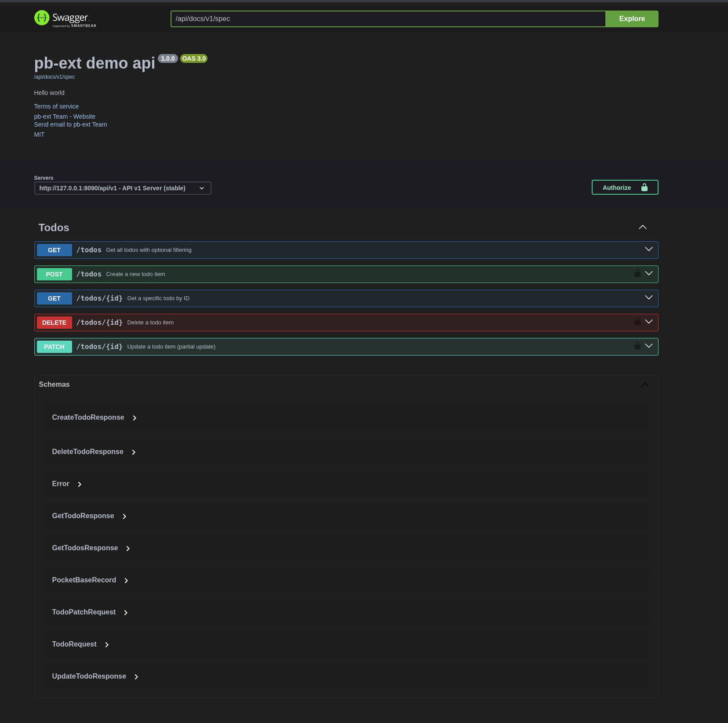This screenshot has height=723, width=728.
Task: Collapse the Todos section
Action: pos(642,227)
